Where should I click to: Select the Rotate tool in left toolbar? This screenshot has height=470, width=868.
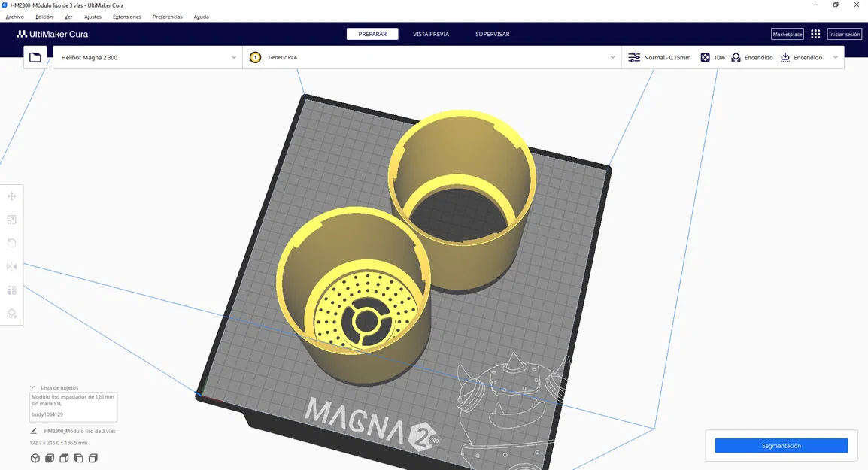[x=11, y=243]
